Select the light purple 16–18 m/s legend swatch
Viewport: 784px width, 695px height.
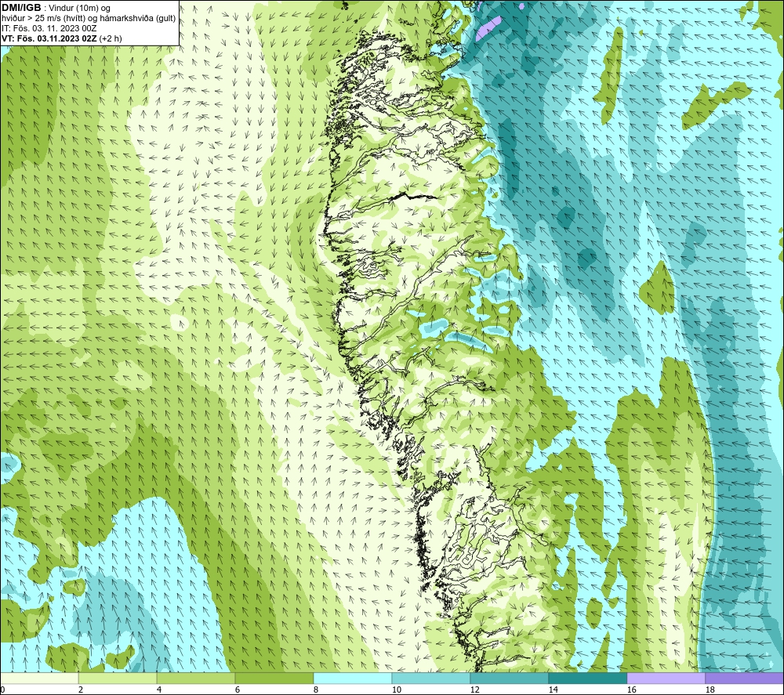[666, 678]
